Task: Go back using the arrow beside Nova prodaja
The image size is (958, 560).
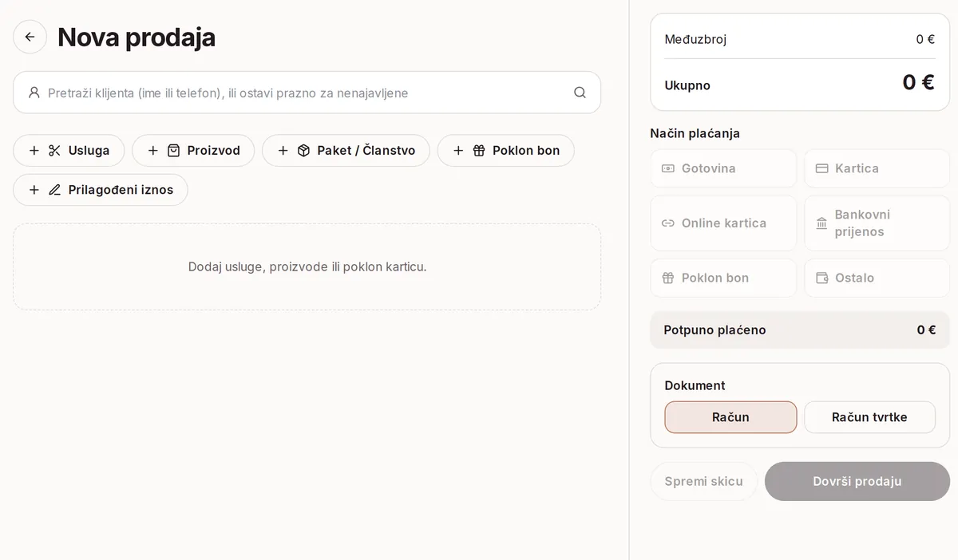Action: click(x=30, y=37)
